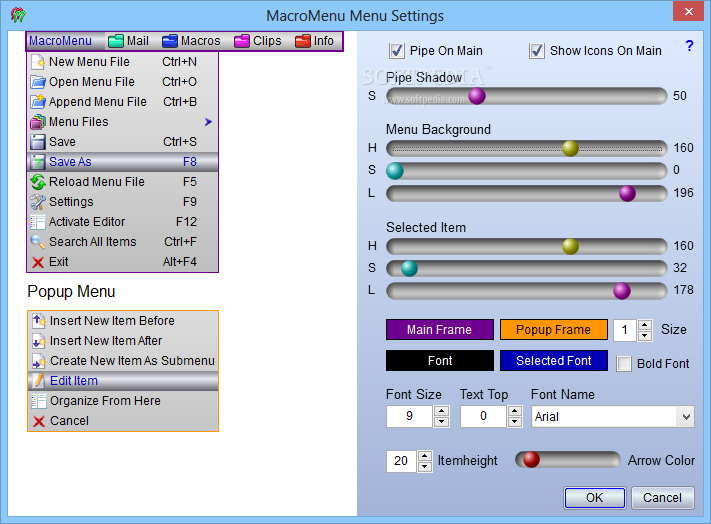Viewport: 711px width, 524px height.
Task: Click the blue Selected Font button
Action: pyautogui.click(x=554, y=361)
